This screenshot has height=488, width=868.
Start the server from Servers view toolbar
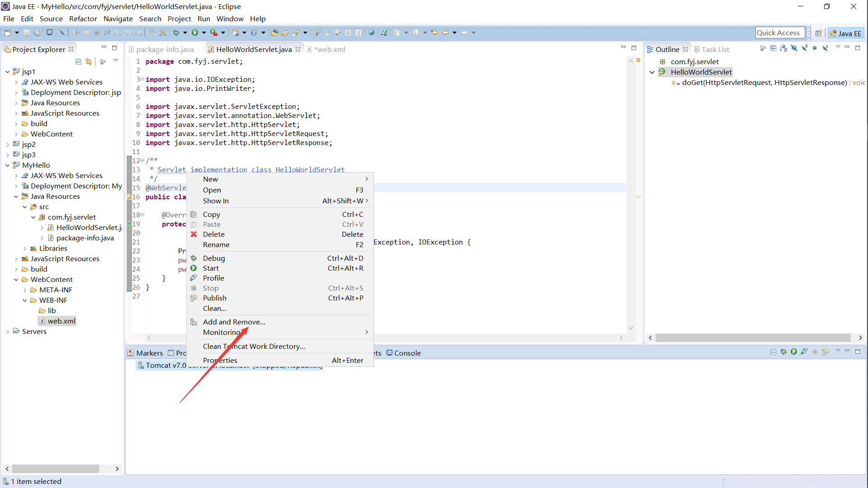[794, 352]
